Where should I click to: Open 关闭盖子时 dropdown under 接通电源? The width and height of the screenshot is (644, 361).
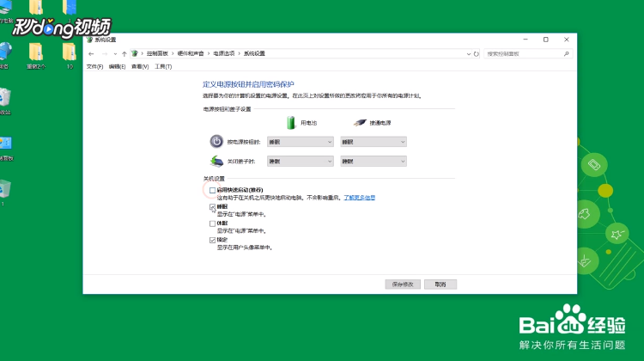[x=374, y=162]
